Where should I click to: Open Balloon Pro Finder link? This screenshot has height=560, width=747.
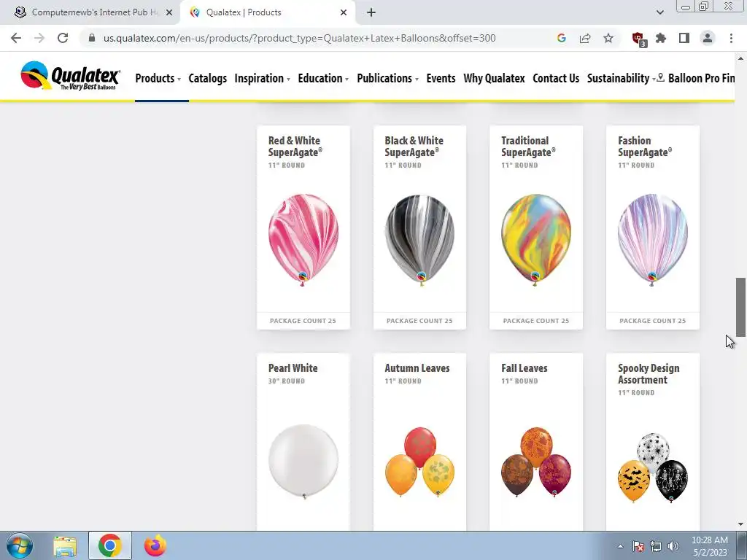pos(697,78)
